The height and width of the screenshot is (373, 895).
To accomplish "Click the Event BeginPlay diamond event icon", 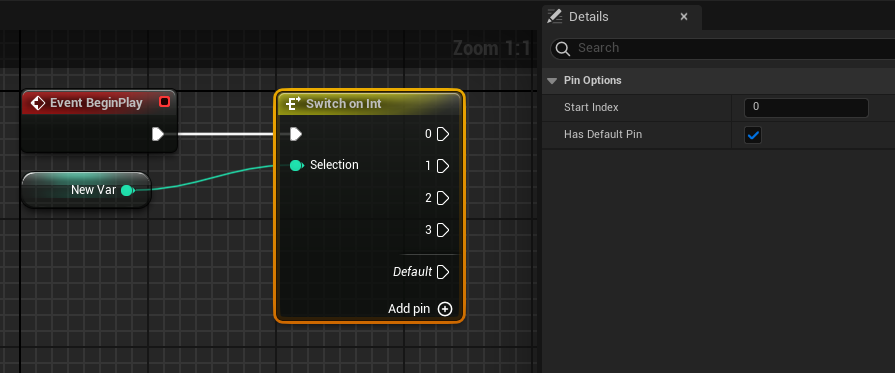I will (38, 103).
